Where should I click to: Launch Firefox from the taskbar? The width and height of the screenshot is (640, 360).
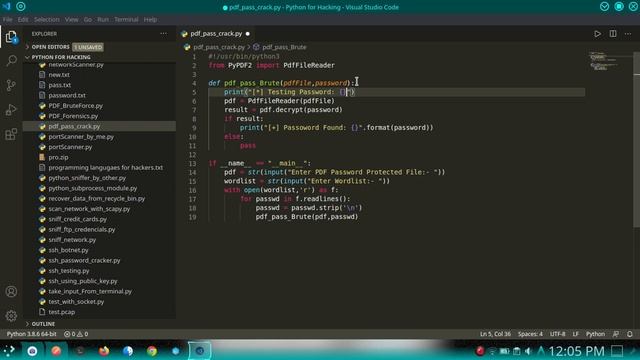tap(104, 351)
